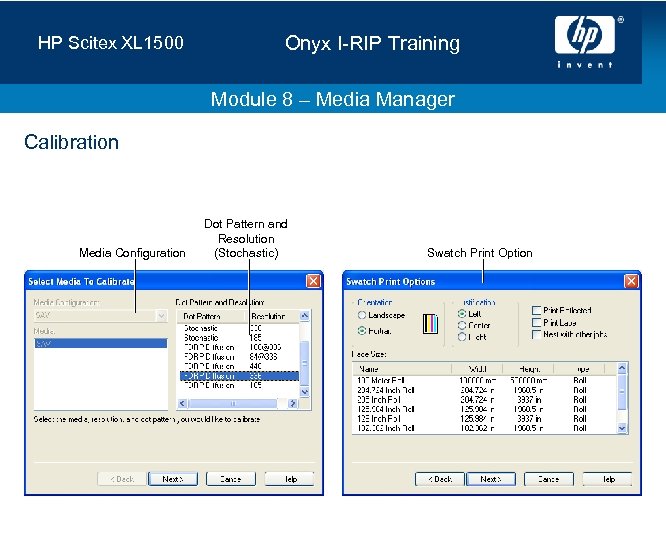Choose Left justification

coord(462,314)
